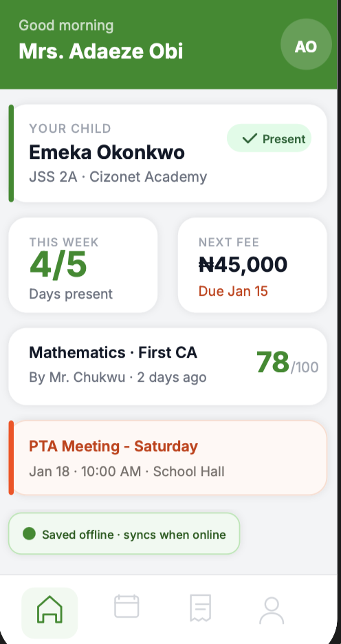Click the green dot sync indicator
This screenshot has width=341, height=644.
tap(29, 533)
